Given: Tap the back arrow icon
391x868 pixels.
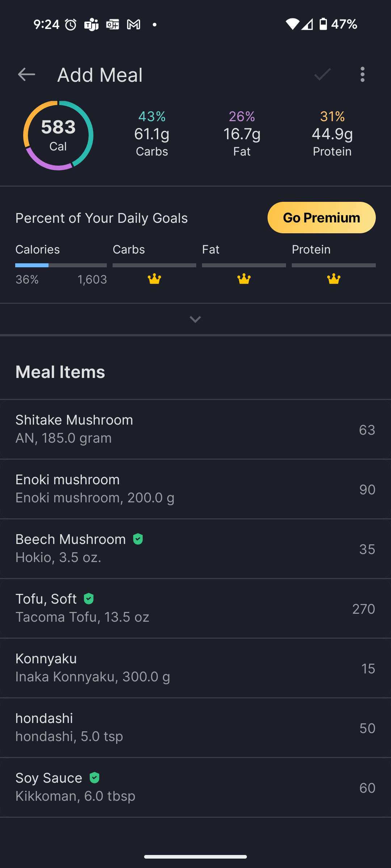Looking at the screenshot, I should (x=26, y=75).
